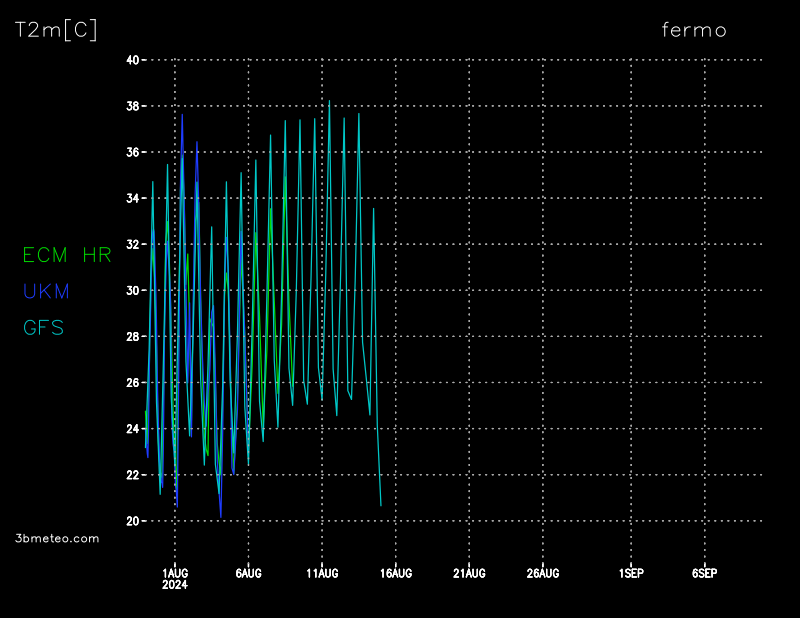Click the 21AUG date axis label
This screenshot has height=618, width=800.
[x=469, y=573]
